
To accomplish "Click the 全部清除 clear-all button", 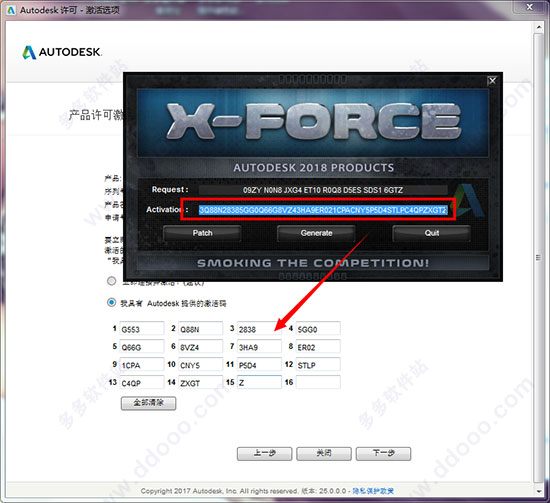I will click(148, 403).
